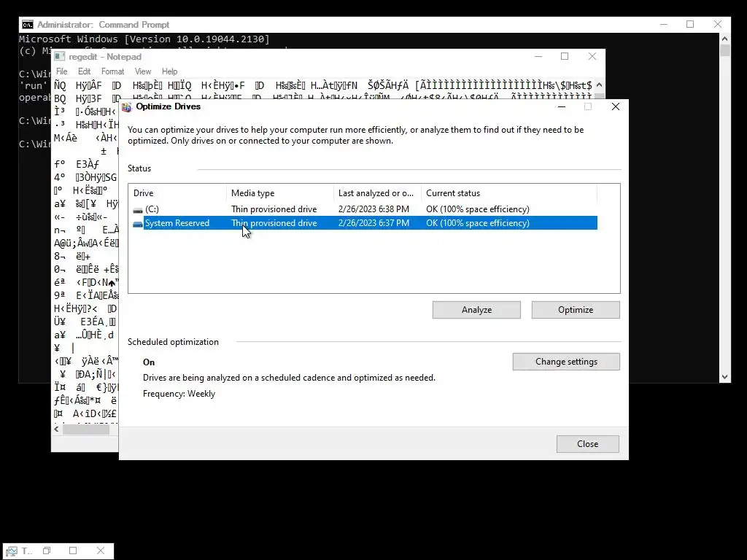
Task: Click (C:) row's OK (100% space efficiency) status
Action: point(478,209)
